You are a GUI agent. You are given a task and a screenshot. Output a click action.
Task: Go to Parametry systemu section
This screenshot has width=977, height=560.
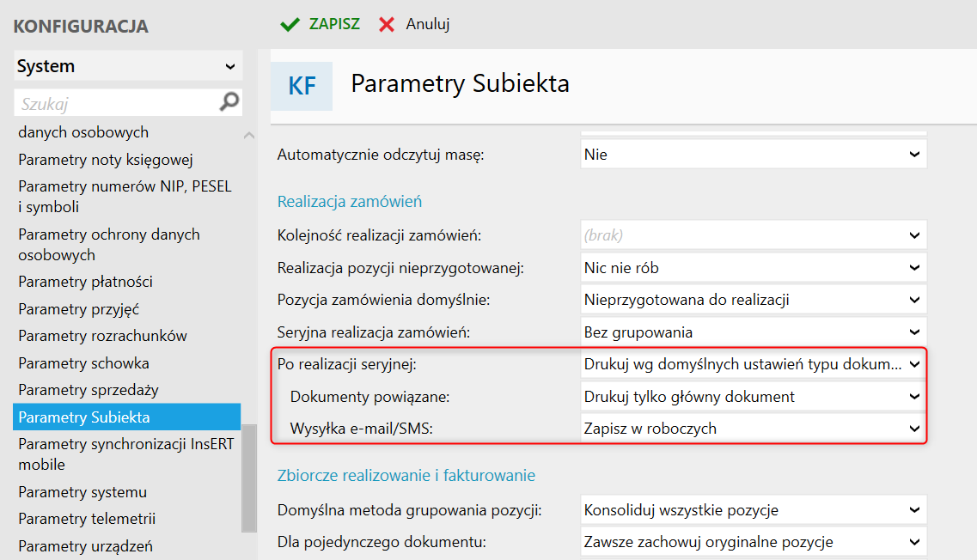click(82, 492)
